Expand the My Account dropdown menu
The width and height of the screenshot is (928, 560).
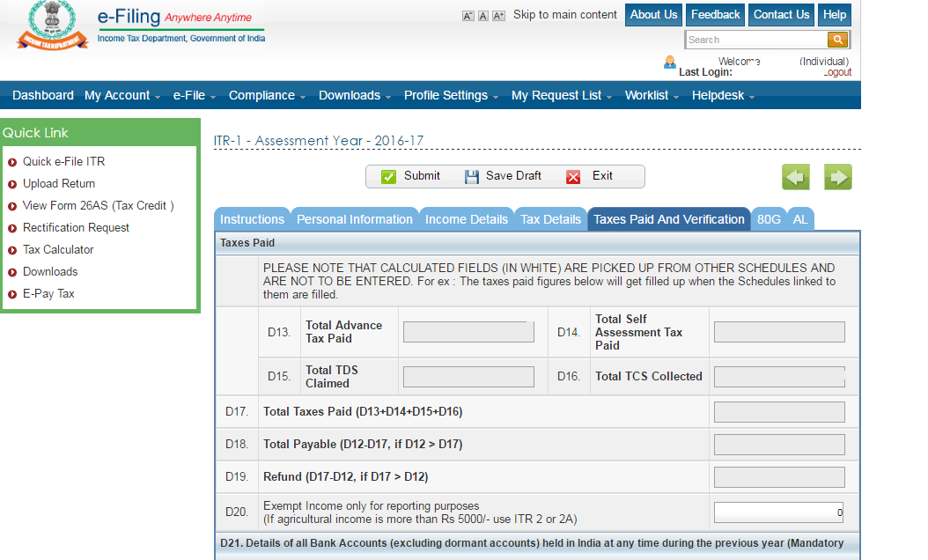[122, 95]
